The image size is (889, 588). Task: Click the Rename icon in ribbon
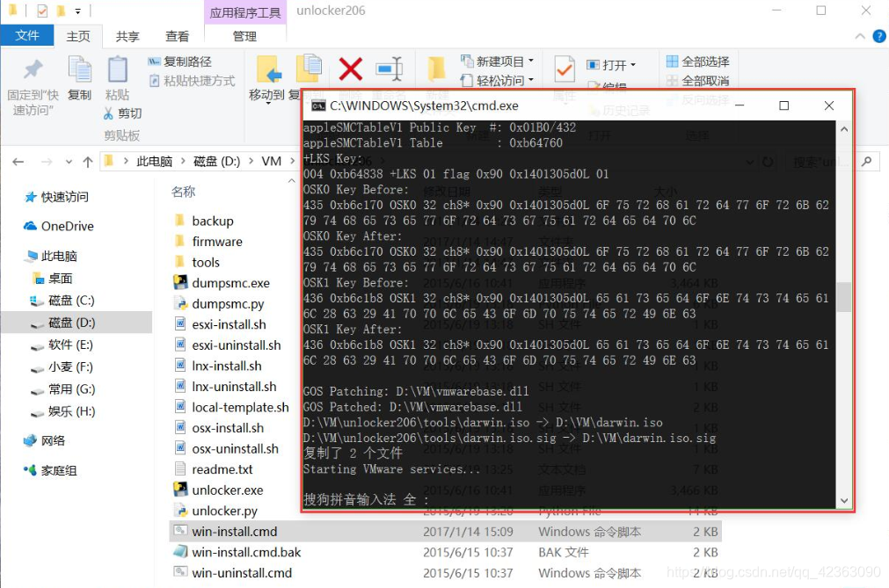pos(390,69)
